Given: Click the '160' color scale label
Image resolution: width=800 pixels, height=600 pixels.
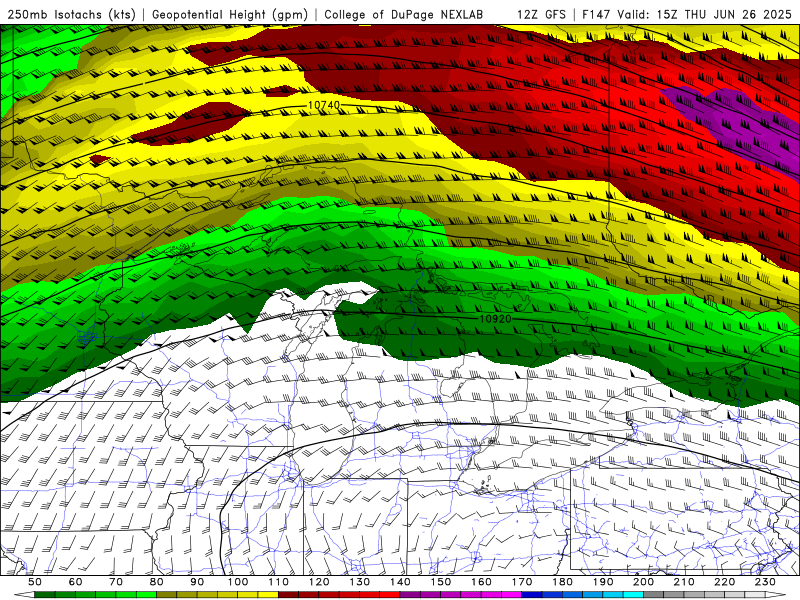Looking at the screenshot, I should point(481,582).
